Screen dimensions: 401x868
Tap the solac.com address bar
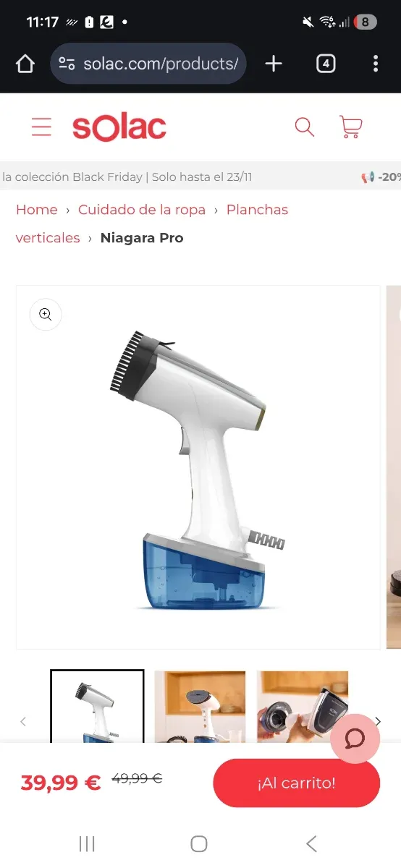point(148,64)
